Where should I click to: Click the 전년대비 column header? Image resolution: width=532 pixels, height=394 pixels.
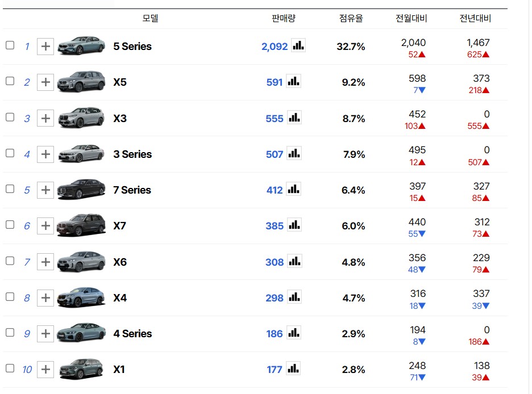pyautogui.click(x=475, y=18)
